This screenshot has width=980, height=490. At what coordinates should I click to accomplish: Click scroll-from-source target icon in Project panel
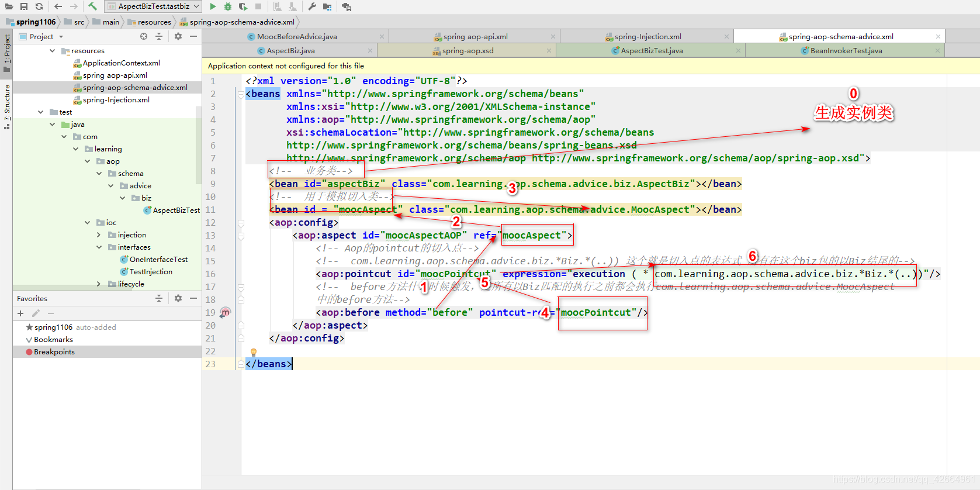[x=144, y=36]
